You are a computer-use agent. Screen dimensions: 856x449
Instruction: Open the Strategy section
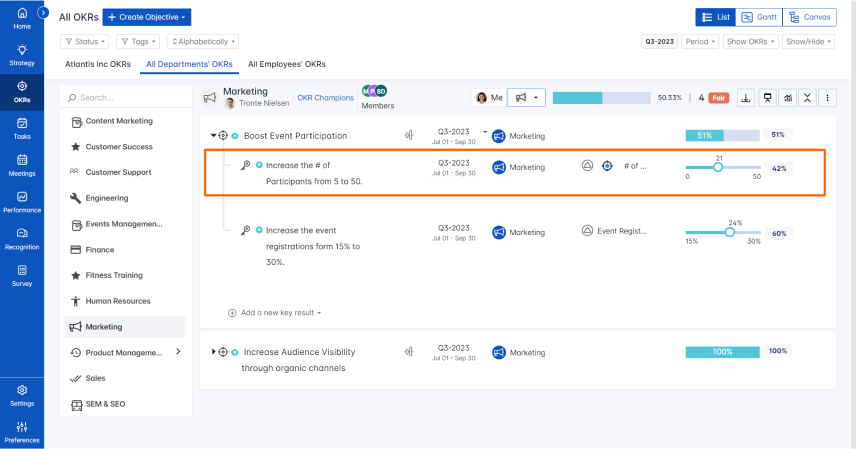click(x=22, y=55)
